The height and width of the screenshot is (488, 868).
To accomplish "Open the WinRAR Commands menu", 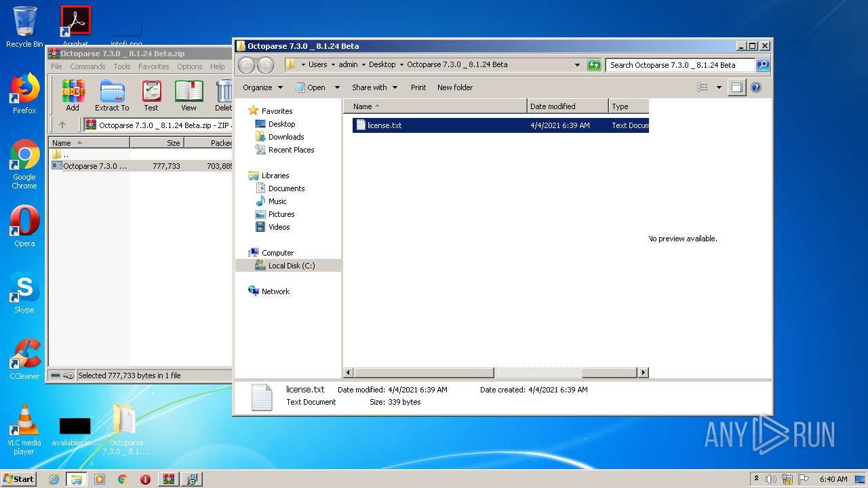I will pyautogui.click(x=87, y=66).
